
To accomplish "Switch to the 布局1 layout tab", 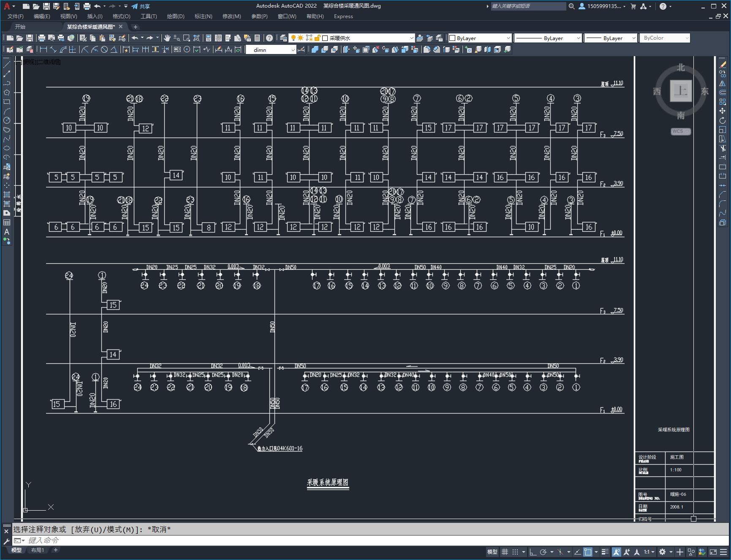I will 37,550.
